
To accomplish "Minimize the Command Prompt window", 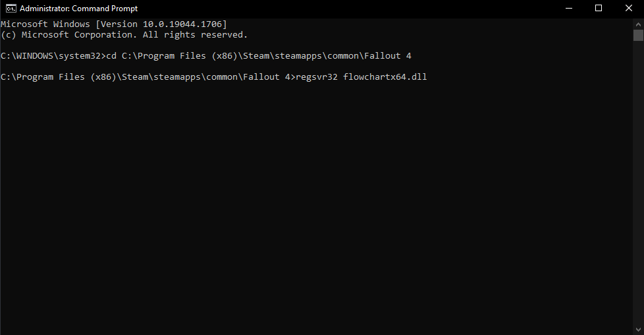I will tap(568, 9).
